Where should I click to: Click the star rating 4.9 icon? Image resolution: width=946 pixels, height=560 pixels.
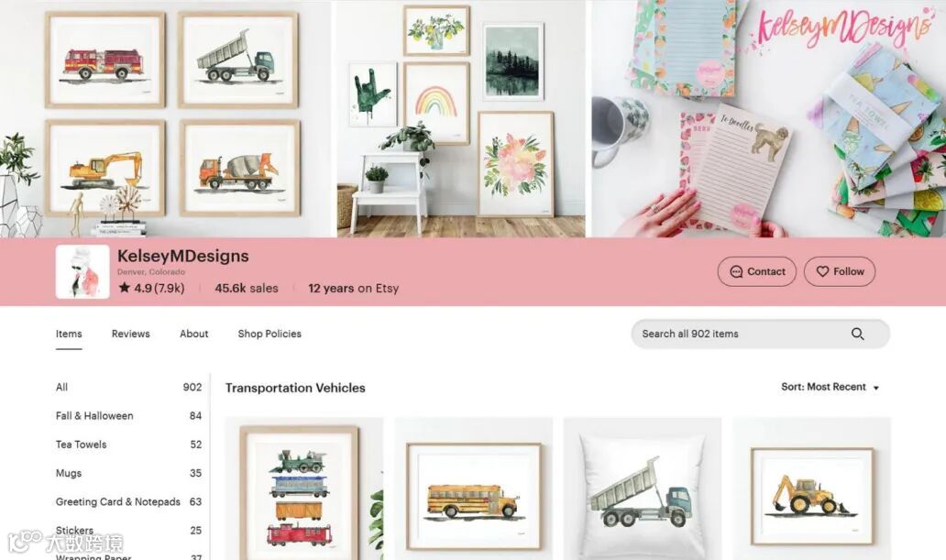(125, 287)
